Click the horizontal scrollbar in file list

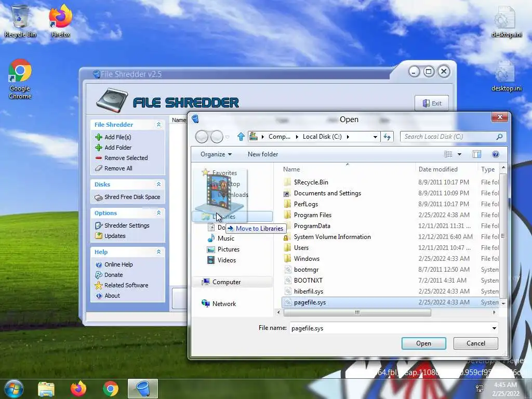[x=357, y=312]
